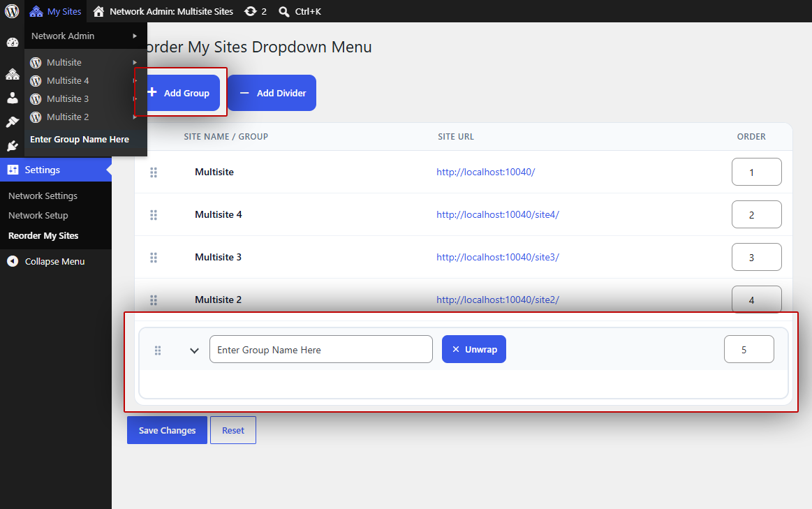
Task: Open Multisite 3 in My Sites dropdown
Action: coord(84,98)
